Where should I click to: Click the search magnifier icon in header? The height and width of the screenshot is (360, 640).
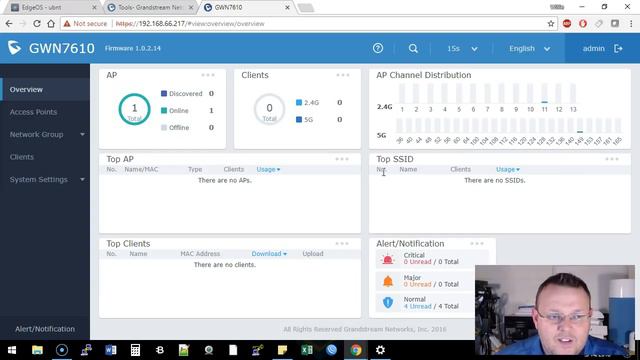click(x=413, y=49)
